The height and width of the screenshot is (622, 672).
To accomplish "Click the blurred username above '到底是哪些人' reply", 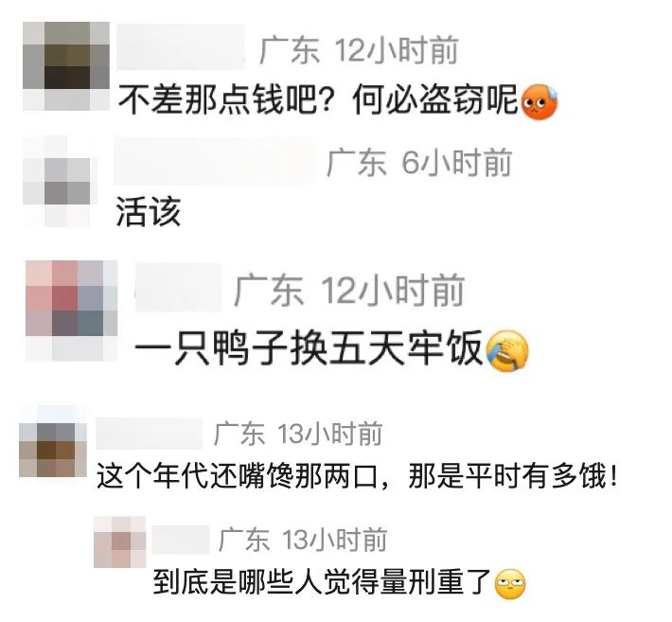I will 181,540.
